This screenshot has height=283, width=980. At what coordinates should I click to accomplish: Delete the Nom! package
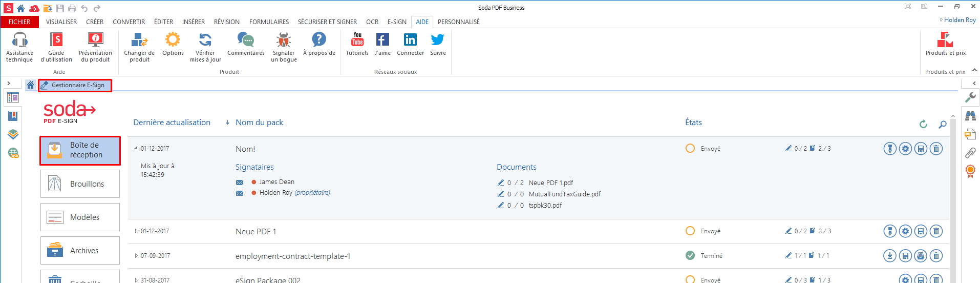click(x=936, y=149)
